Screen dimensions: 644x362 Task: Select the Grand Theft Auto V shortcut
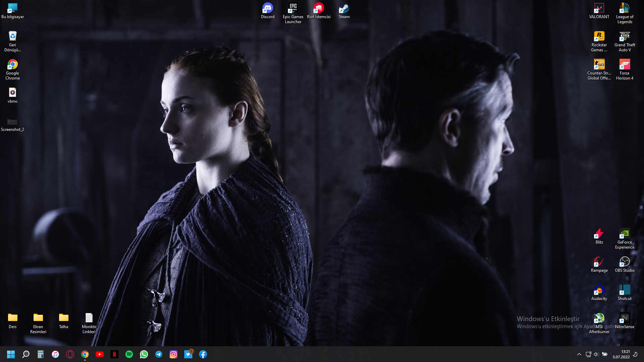[x=625, y=41]
